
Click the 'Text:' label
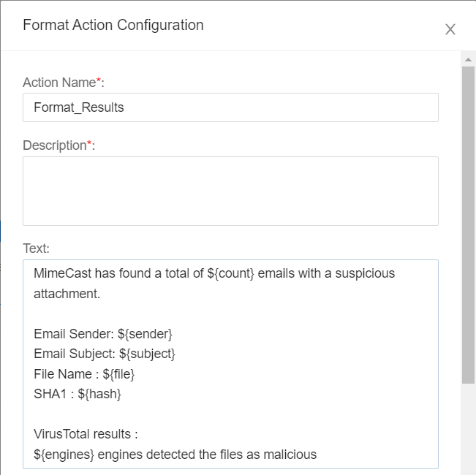coord(37,248)
